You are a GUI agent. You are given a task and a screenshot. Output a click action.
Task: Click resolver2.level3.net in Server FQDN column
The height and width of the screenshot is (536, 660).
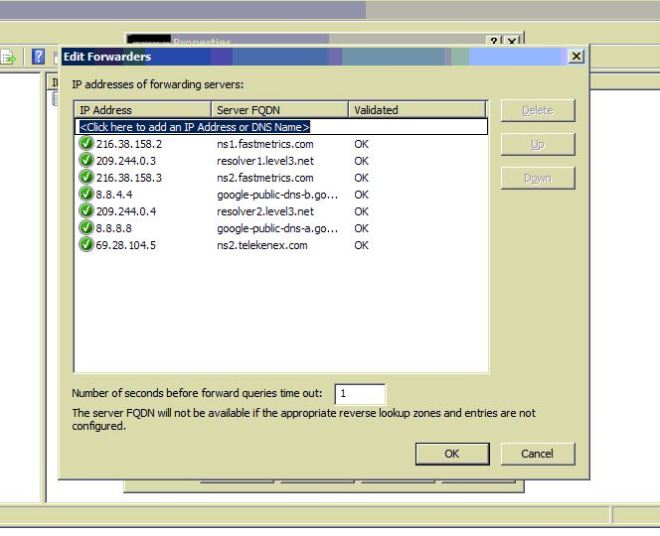265,212
